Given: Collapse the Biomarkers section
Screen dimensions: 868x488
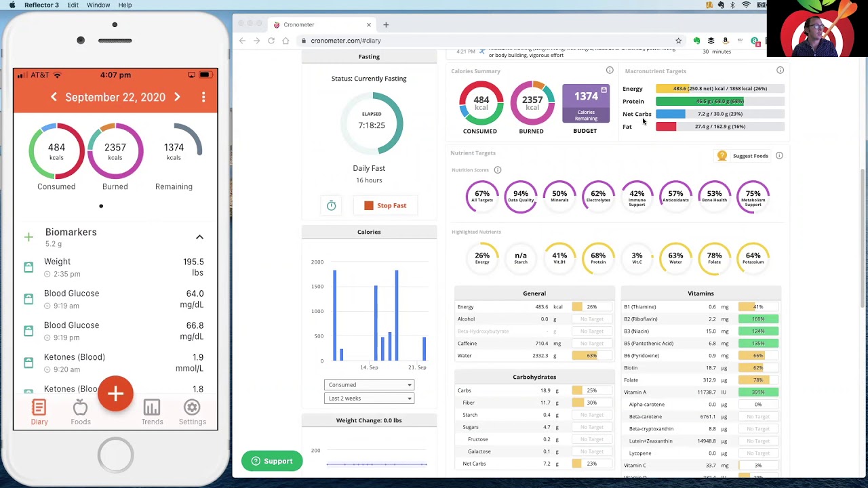Looking at the screenshot, I should click(x=199, y=237).
